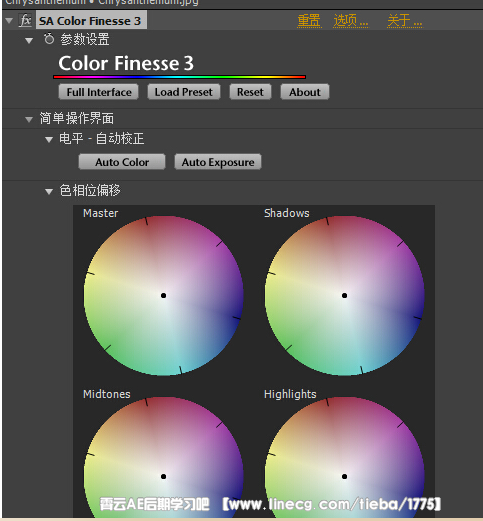The image size is (483, 521).
Task: Click the center point of Highlights wheel
Action: pos(344,476)
